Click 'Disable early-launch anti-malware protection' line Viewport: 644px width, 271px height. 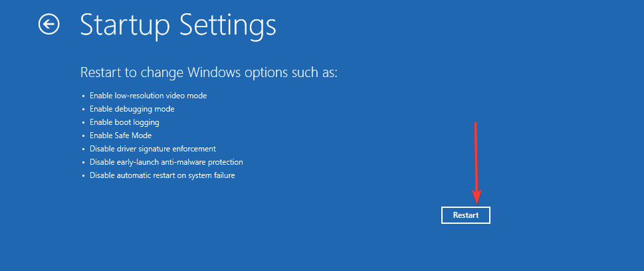166,162
